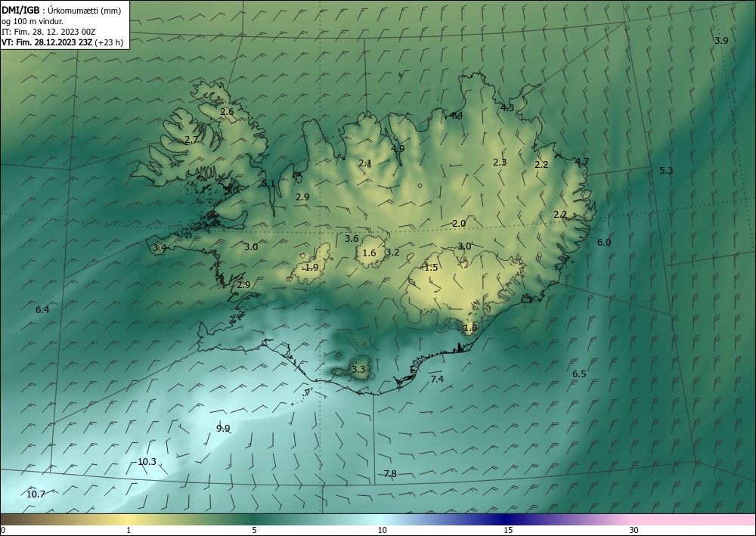Image resolution: width=756 pixels, height=536 pixels.
Task: Click the 6.0 value off the east coast
Action: pyautogui.click(x=604, y=243)
